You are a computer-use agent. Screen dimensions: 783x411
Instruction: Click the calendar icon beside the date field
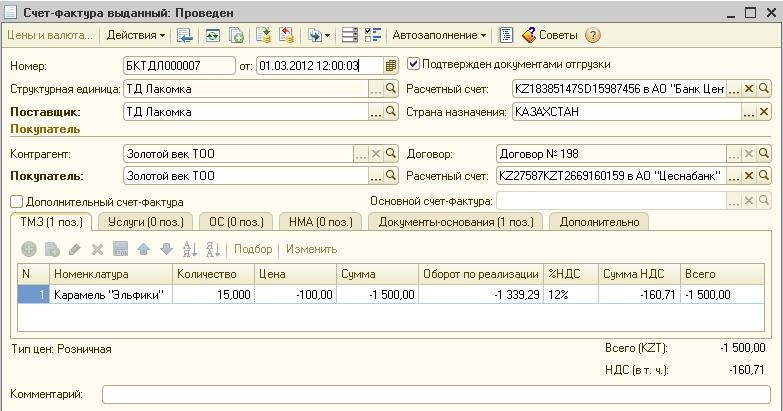(391, 65)
